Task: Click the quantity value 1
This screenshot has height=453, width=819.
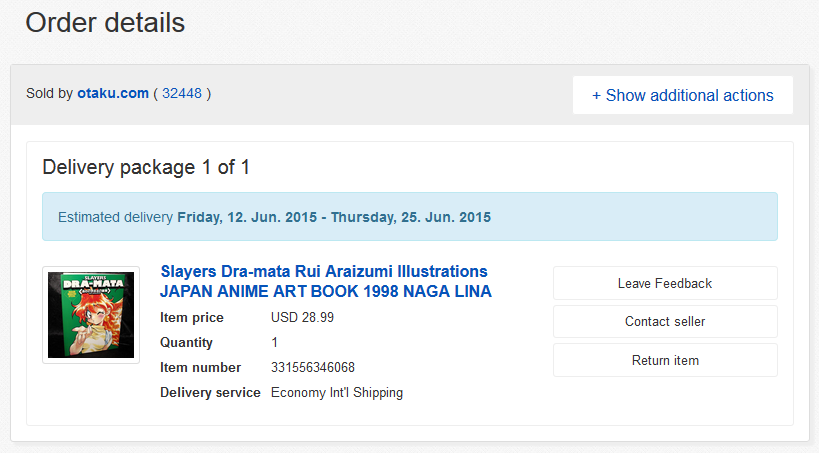Action: [275, 343]
